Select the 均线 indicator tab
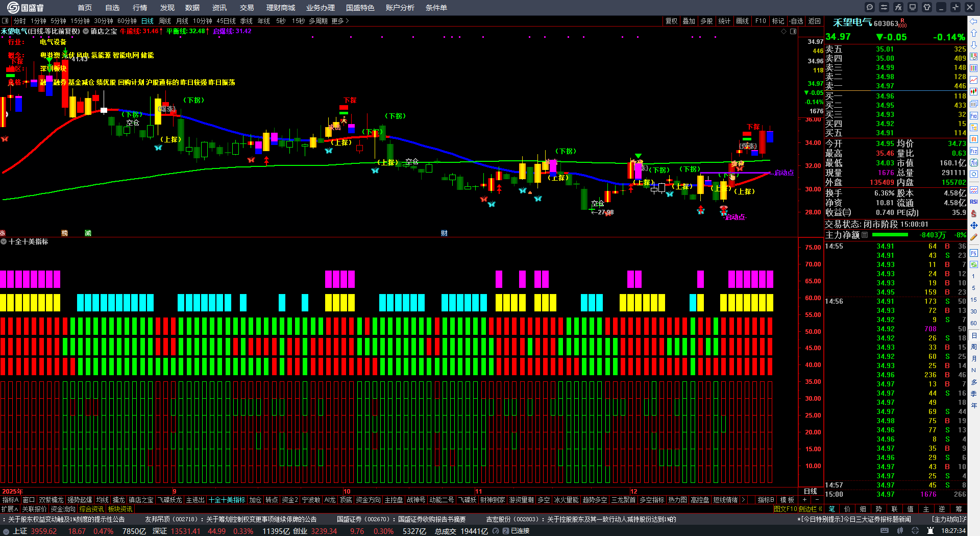This screenshot has height=536, width=980. 103,500
